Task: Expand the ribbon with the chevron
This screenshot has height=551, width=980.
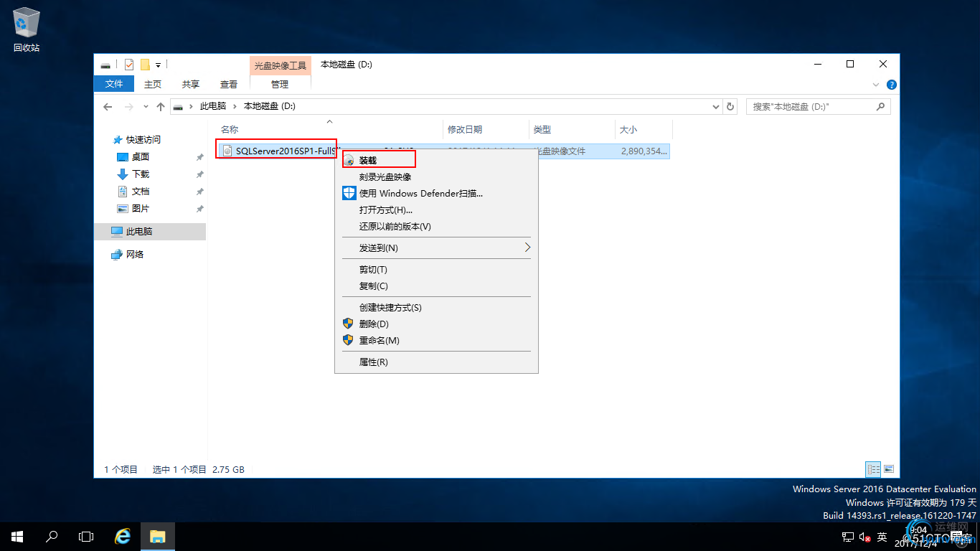Action: (x=876, y=85)
